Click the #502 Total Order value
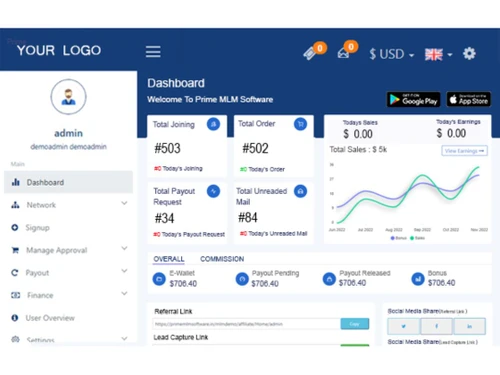 click(x=255, y=148)
